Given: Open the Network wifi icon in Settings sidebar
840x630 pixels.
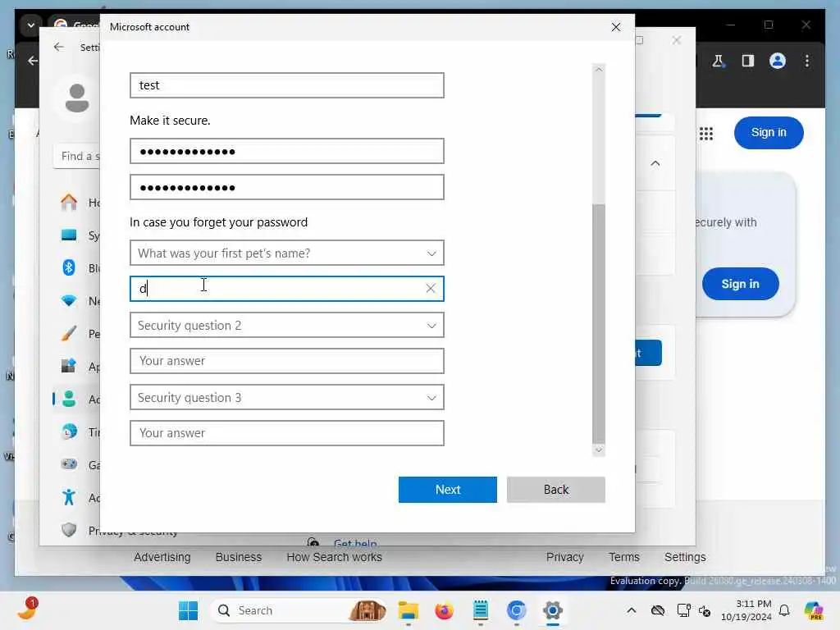Looking at the screenshot, I should 69,300.
